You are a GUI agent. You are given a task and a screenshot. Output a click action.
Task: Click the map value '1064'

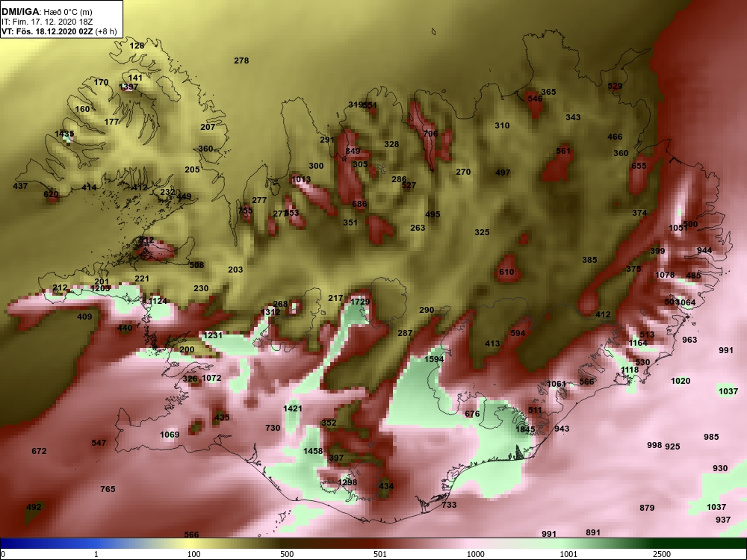point(686,302)
